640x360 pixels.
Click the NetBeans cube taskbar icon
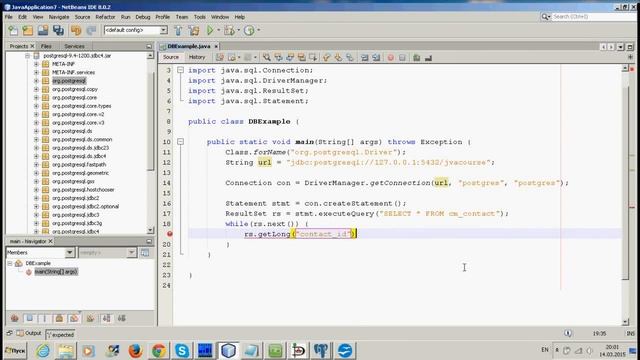click(228, 350)
